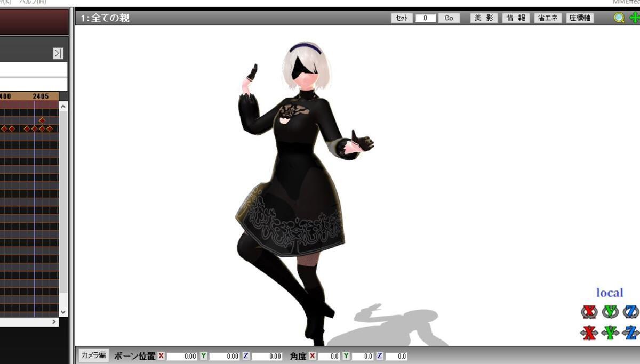Image resolution: width=640 pixels, height=364 pixels.
Task: Click the ボーン位置 Z value field
Action: (x=266, y=356)
